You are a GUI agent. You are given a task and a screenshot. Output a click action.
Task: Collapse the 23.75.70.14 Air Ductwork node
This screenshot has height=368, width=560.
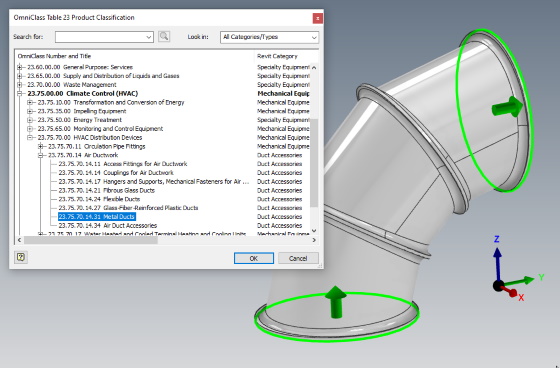pos(41,155)
